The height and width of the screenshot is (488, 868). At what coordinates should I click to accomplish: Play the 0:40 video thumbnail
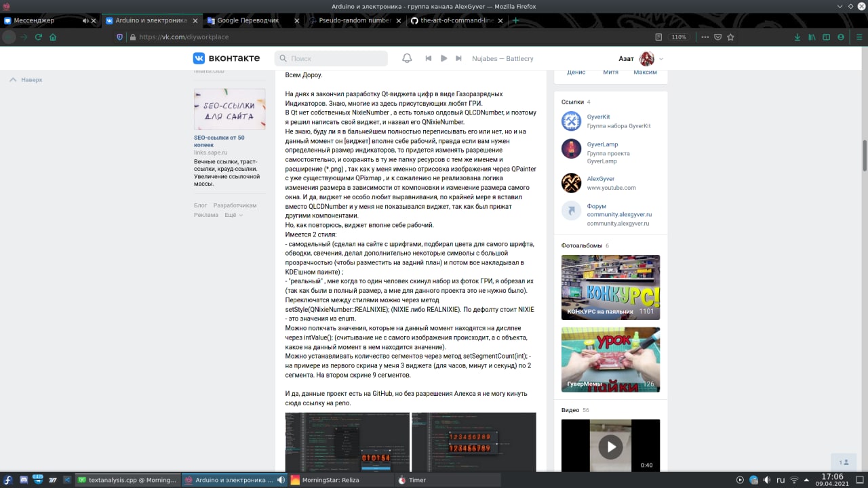pyautogui.click(x=610, y=445)
